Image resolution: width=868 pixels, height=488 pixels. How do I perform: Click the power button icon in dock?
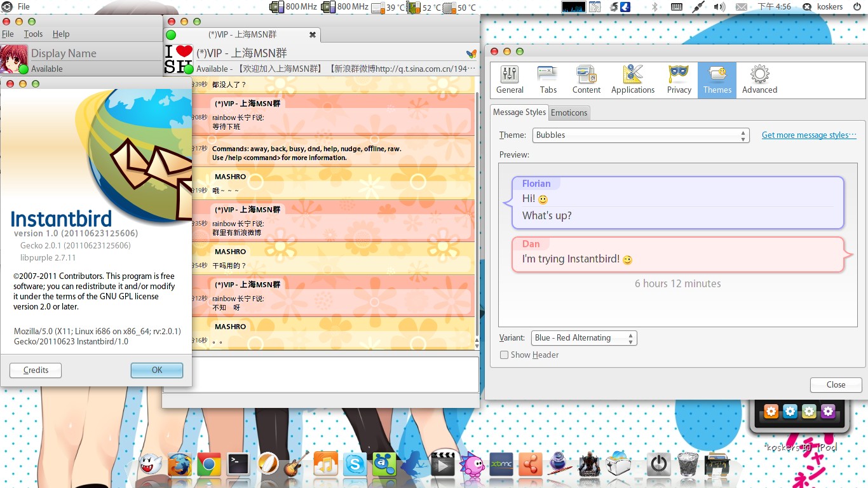pos(659,465)
